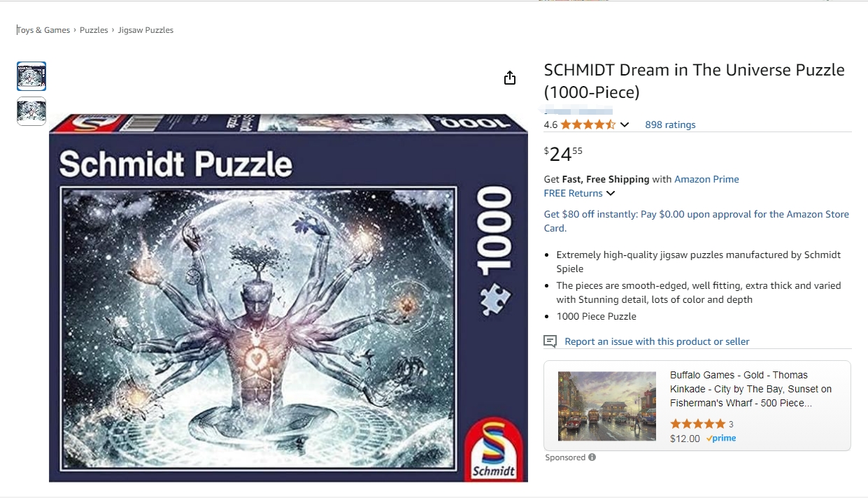Open the 898 ratings link
Image resolution: width=868 pixels, height=498 pixels.
670,124
